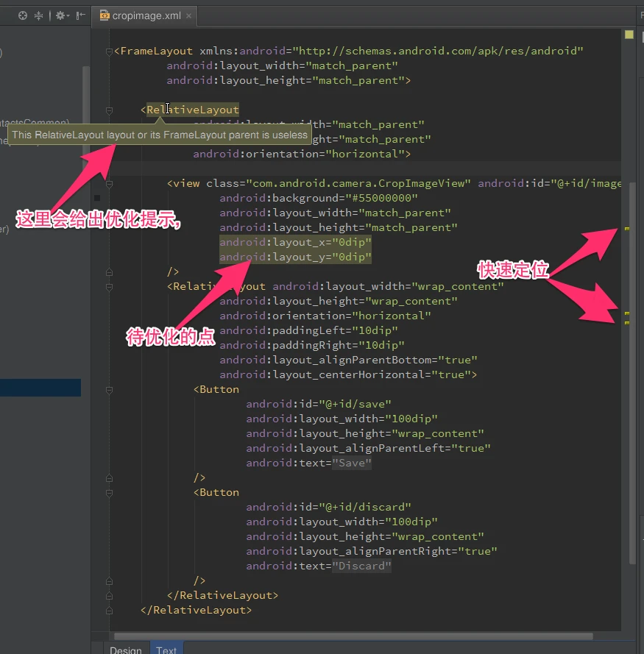Viewport: 644px width, 654px height.
Task: Close the cropimage.xml editor tab
Action: tap(189, 15)
